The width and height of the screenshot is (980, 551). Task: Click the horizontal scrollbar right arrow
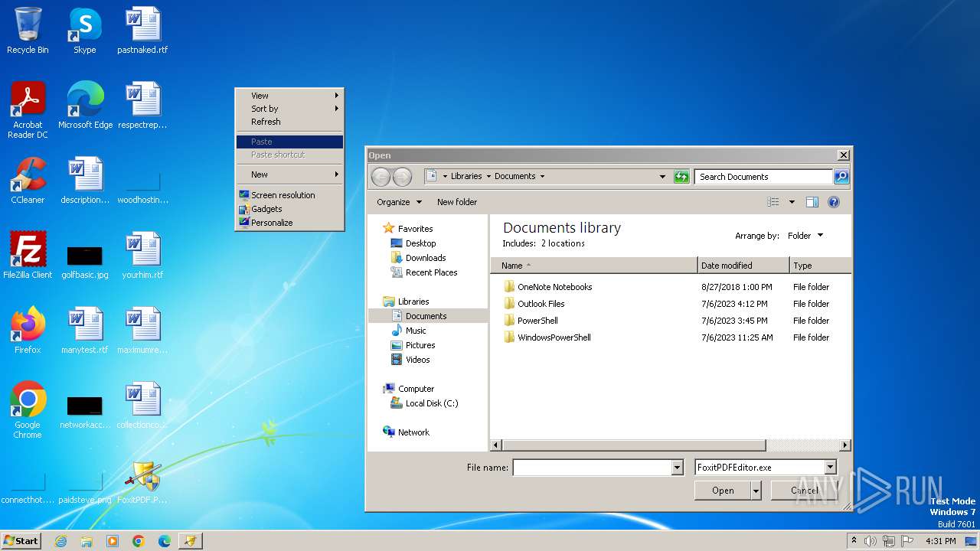point(844,445)
